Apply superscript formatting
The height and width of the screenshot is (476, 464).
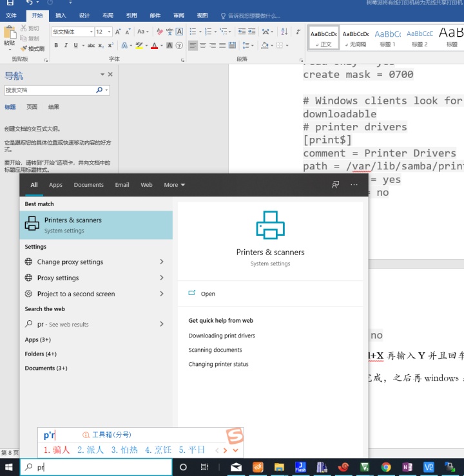[111, 46]
